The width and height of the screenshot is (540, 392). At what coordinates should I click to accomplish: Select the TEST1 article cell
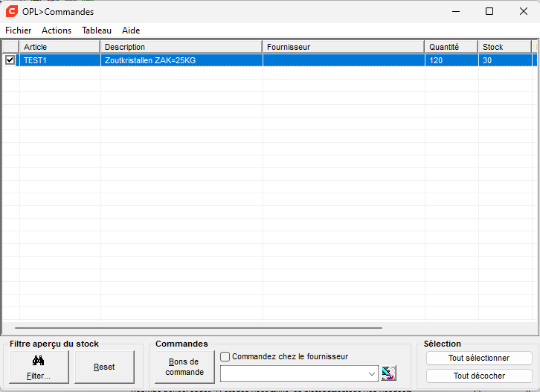click(x=60, y=60)
